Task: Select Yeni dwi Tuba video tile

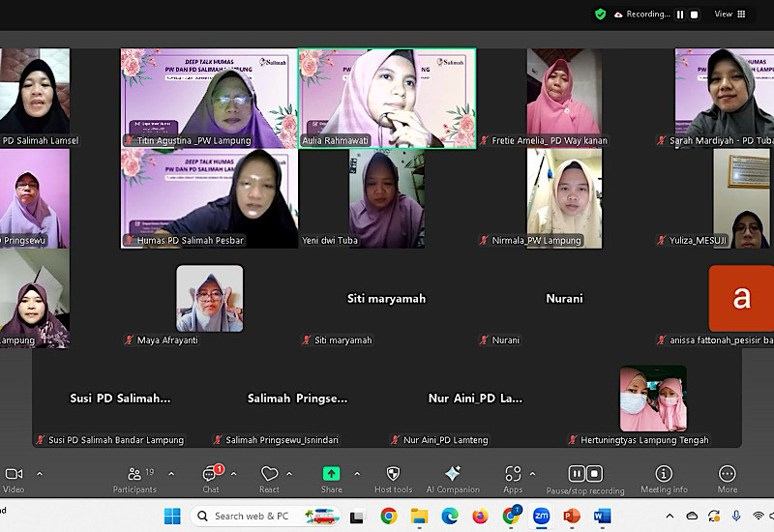Action: tap(386, 198)
